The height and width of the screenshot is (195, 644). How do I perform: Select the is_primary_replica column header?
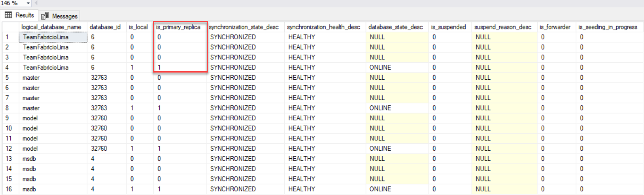180,27
